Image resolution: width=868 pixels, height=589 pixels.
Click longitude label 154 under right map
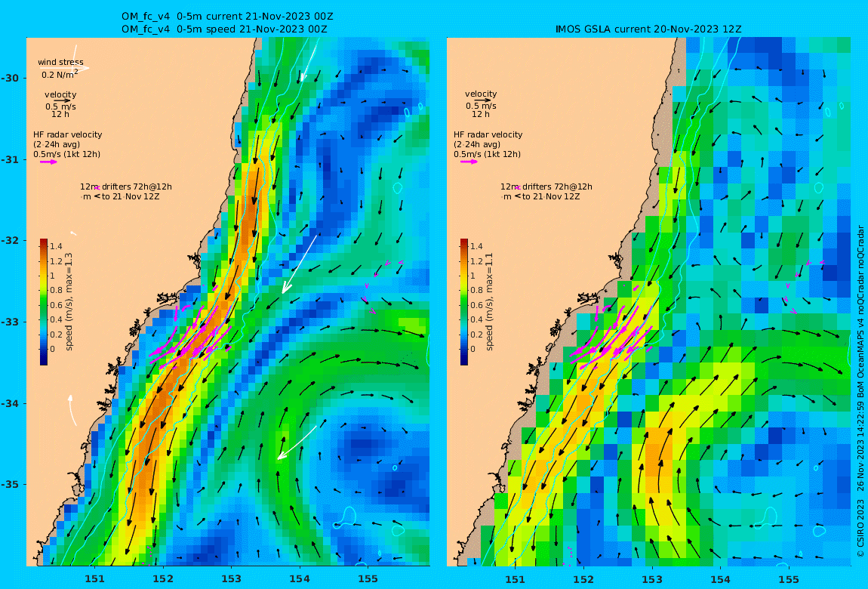(720, 579)
